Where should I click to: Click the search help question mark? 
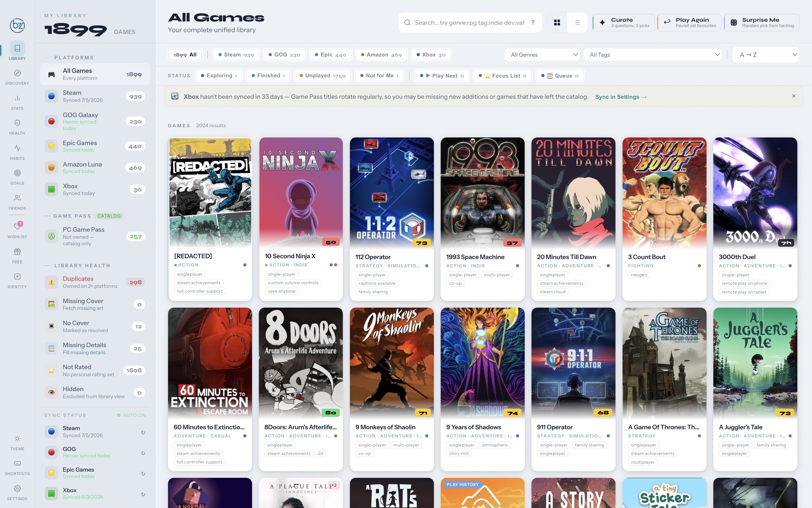(533, 23)
